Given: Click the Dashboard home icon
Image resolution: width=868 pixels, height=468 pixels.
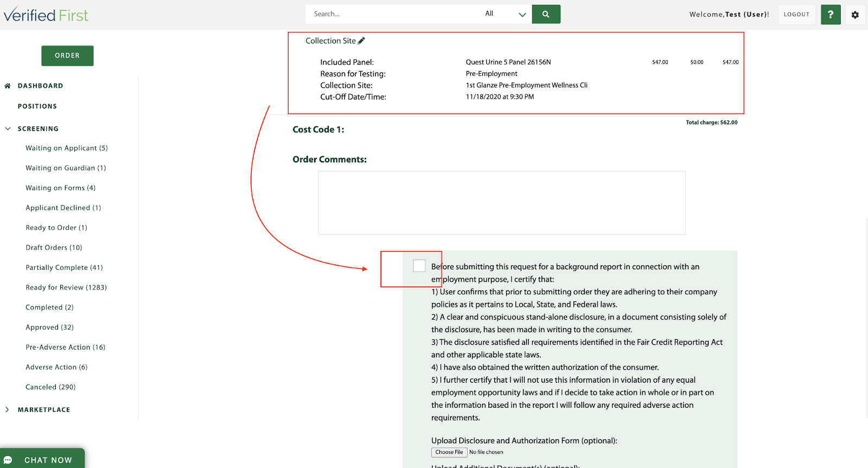Looking at the screenshot, I should pos(8,86).
